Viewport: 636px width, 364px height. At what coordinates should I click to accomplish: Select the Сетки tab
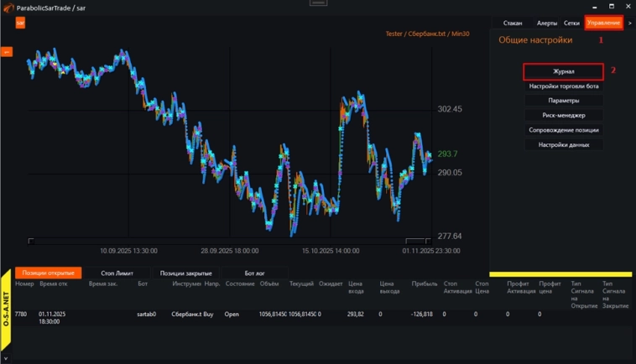571,23
